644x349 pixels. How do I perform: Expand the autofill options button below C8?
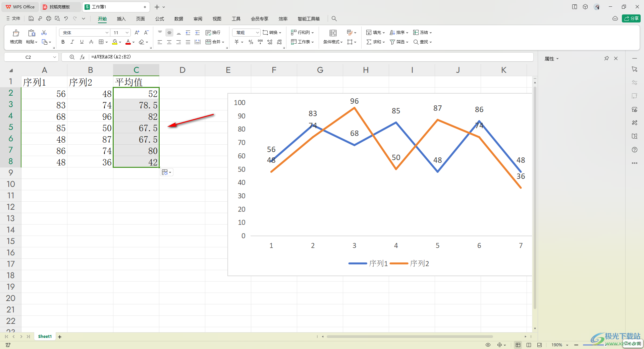tap(167, 172)
